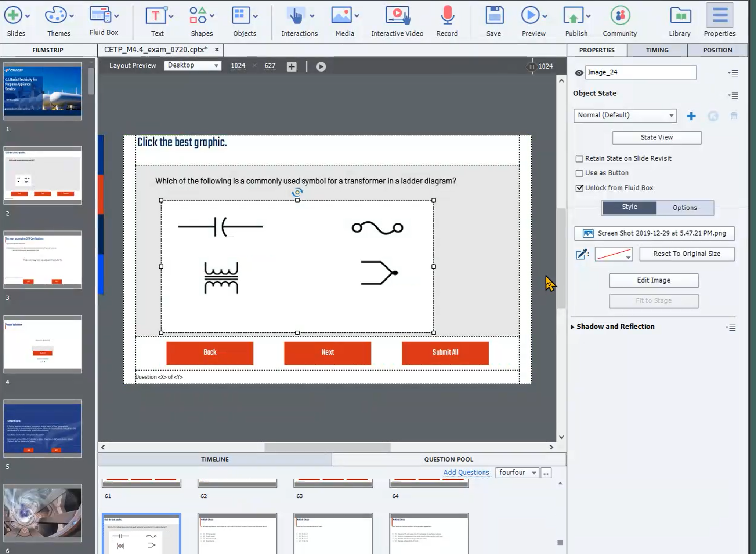Viewport: 756px width, 554px height.
Task: Switch to the Question Pool tab
Action: [x=448, y=459]
